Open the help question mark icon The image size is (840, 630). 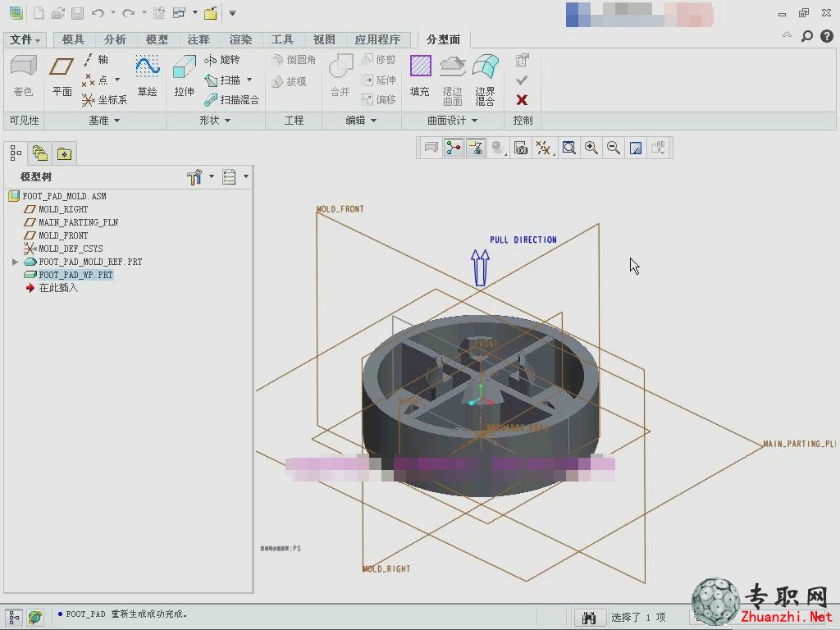[x=827, y=36]
